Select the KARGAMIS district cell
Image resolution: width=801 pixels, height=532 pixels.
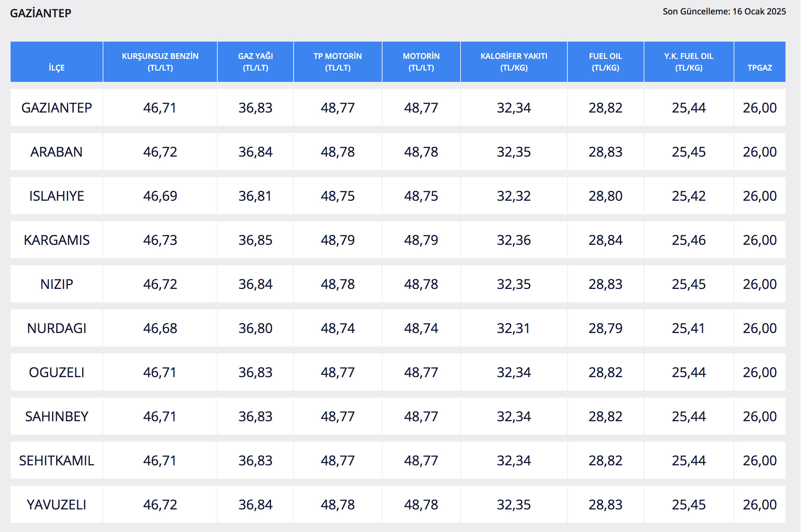pyautogui.click(x=56, y=240)
